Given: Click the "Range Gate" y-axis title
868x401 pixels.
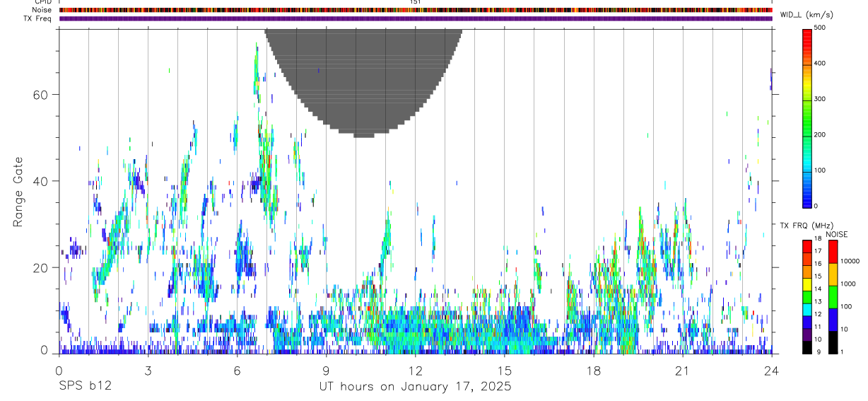Looking at the screenshot, I should (x=18, y=191).
